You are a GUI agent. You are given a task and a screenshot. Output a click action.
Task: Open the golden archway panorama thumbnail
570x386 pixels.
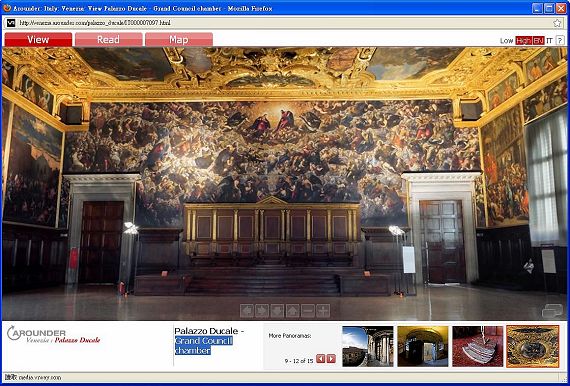(x=423, y=346)
